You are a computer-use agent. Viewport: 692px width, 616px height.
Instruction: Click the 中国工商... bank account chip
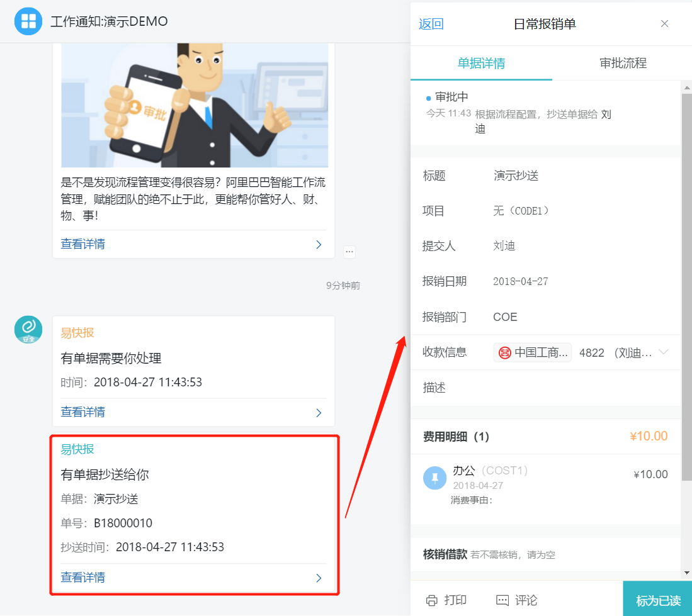click(x=533, y=353)
